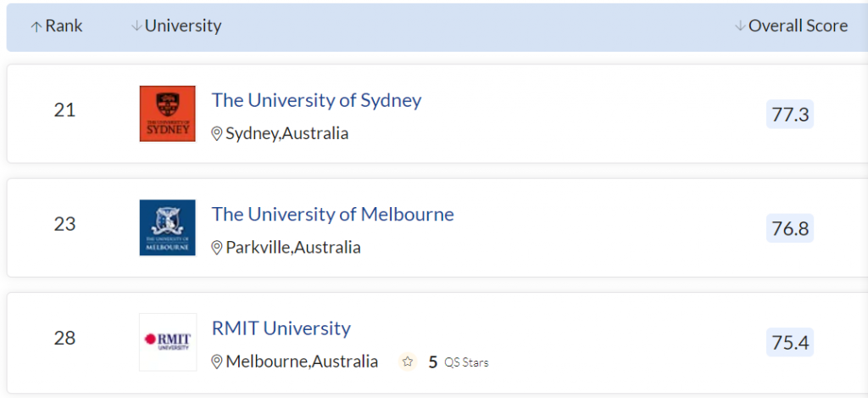Click the down arrow next to University
Viewport: 868px width, 398px height.
[136, 27]
